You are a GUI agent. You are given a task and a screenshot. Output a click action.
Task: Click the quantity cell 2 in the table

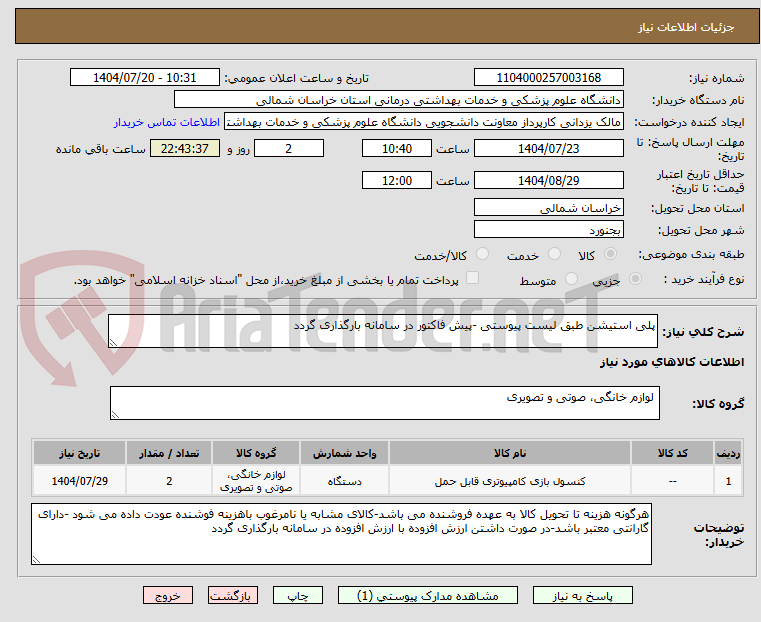point(169,481)
